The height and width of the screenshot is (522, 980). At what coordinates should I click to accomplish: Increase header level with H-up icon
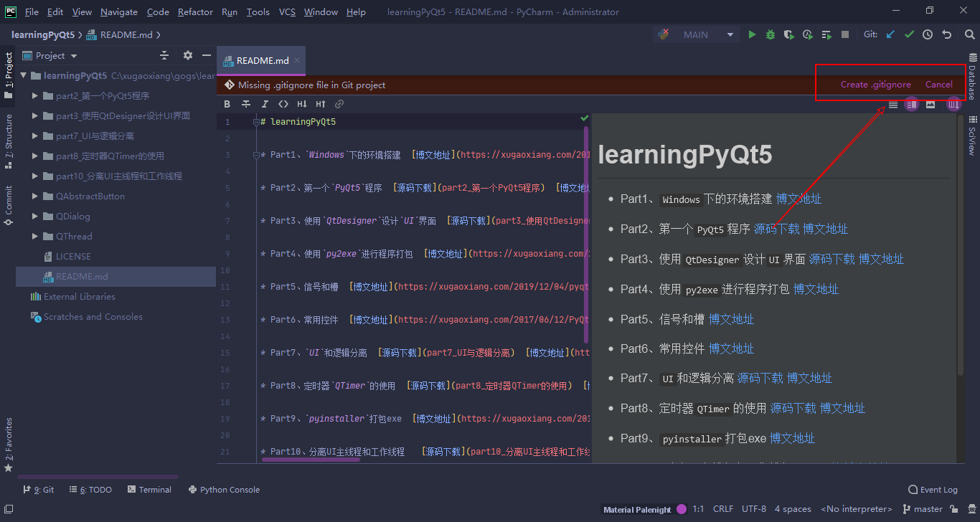(321, 105)
